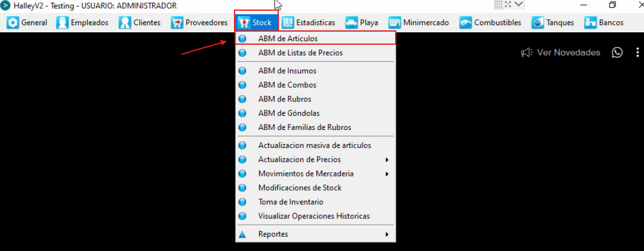The image size is (644, 251).
Task: Expand the Movimientos de Mercaderia submenu
Action: pos(314,173)
